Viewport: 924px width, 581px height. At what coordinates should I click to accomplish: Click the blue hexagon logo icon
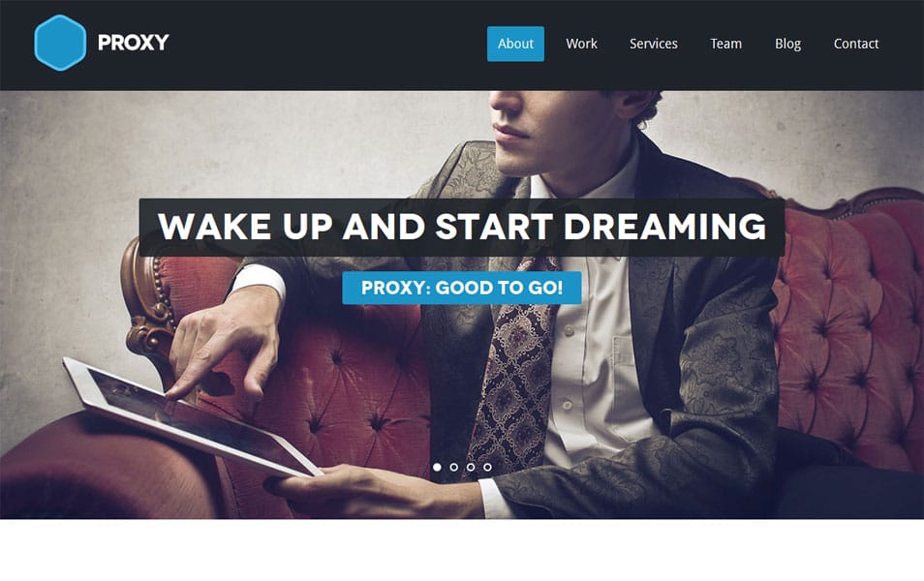(60, 43)
